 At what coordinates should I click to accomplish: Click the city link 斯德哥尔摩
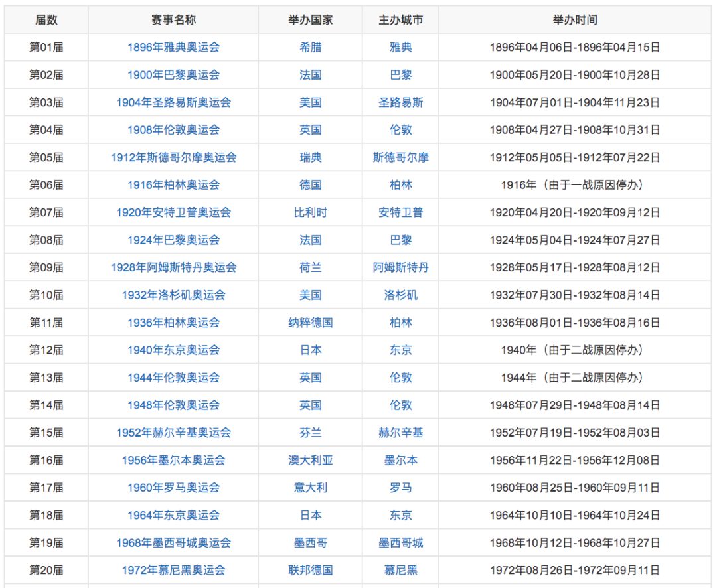click(400, 157)
